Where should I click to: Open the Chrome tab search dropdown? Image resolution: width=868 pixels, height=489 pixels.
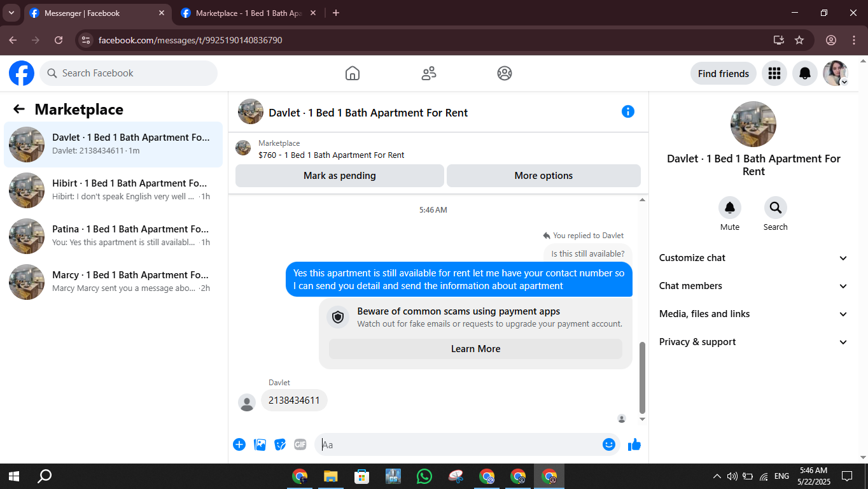pyautogui.click(x=11, y=13)
